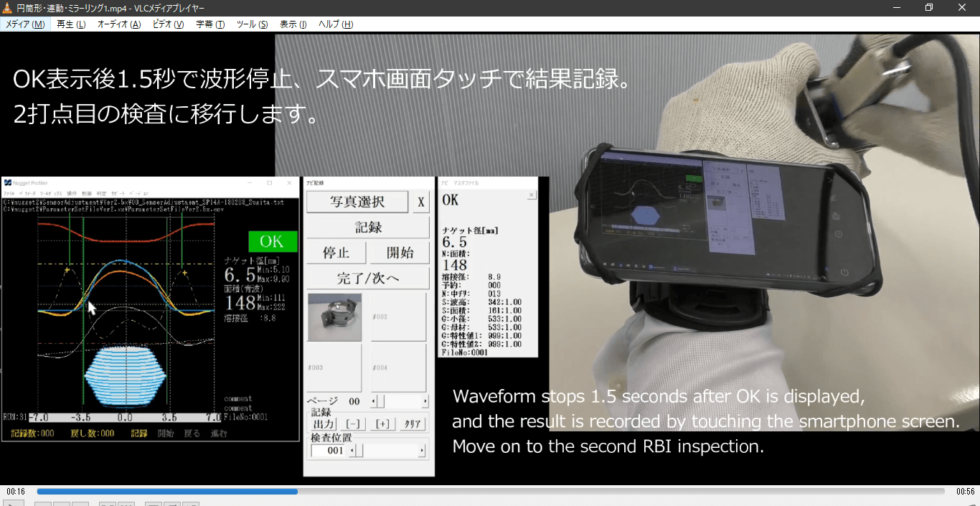Viewport: 980px width, 506px height.
Task: Click the 写真選択 button in the video
Action: pyautogui.click(x=357, y=202)
